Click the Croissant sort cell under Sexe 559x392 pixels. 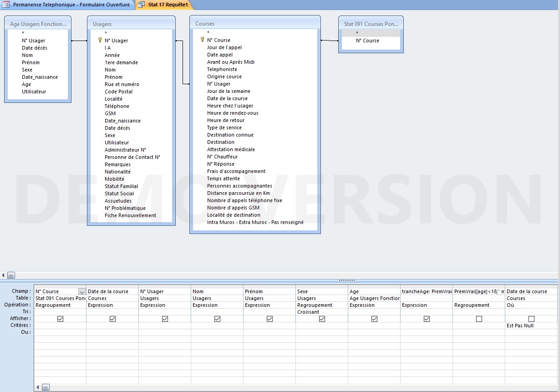click(322, 312)
